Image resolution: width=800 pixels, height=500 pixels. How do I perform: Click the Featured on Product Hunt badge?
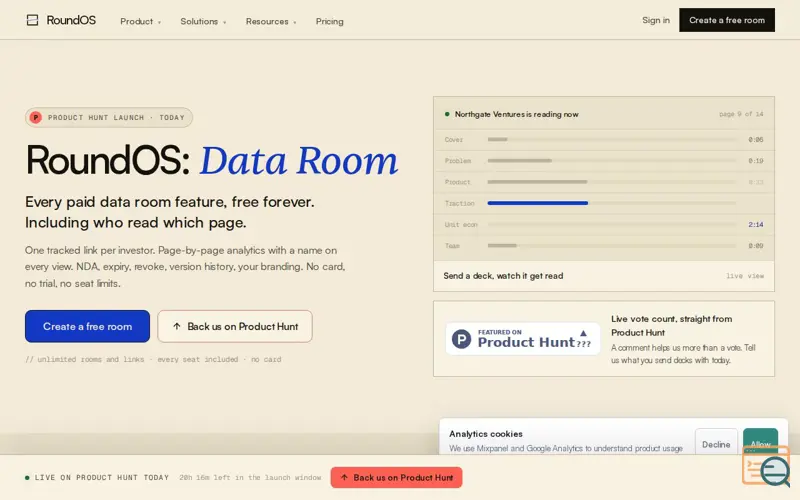522,339
